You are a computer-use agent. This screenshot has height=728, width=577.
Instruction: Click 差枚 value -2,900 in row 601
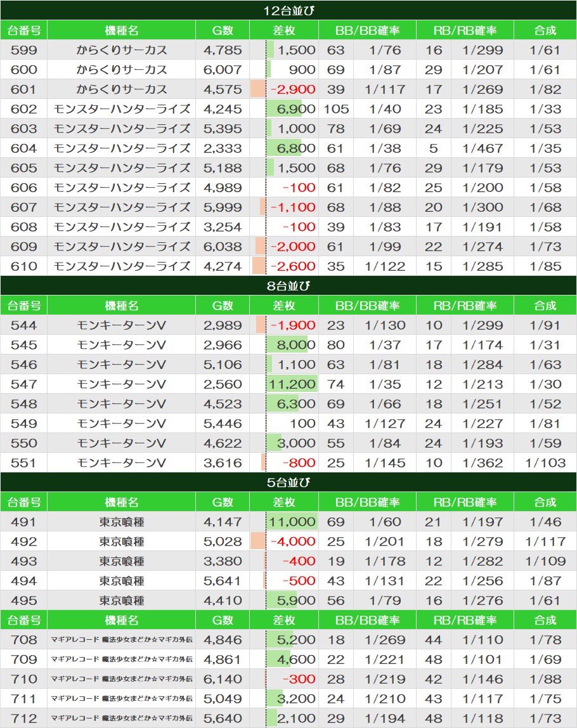293,89
